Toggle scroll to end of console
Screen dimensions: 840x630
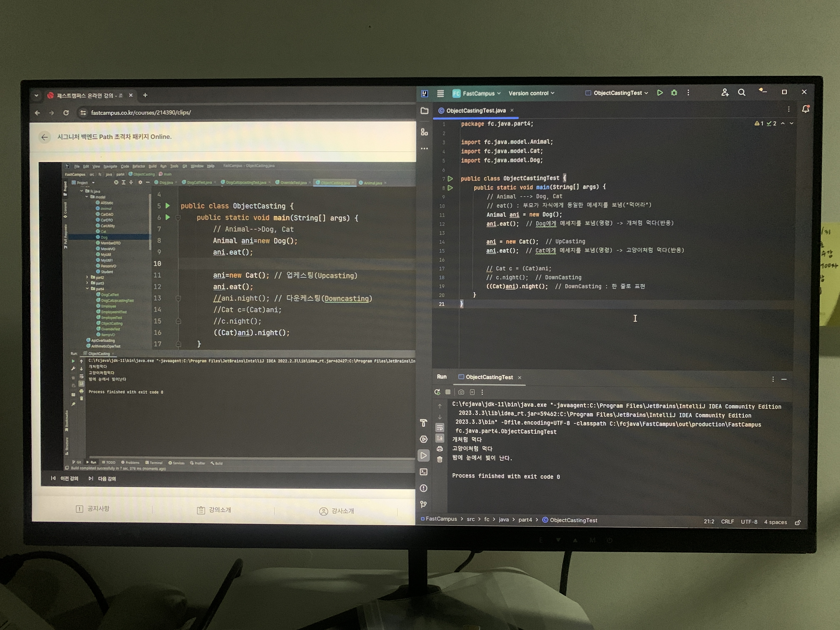440,438
